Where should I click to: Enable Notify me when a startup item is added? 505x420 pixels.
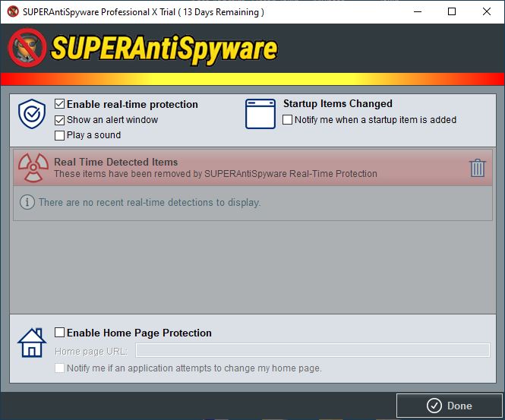click(x=287, y=119)
